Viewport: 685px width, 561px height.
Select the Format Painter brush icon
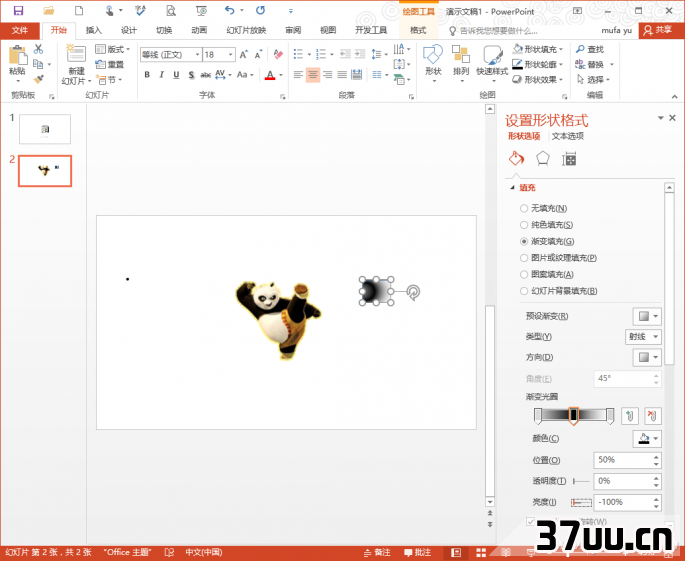pos(38,80)
